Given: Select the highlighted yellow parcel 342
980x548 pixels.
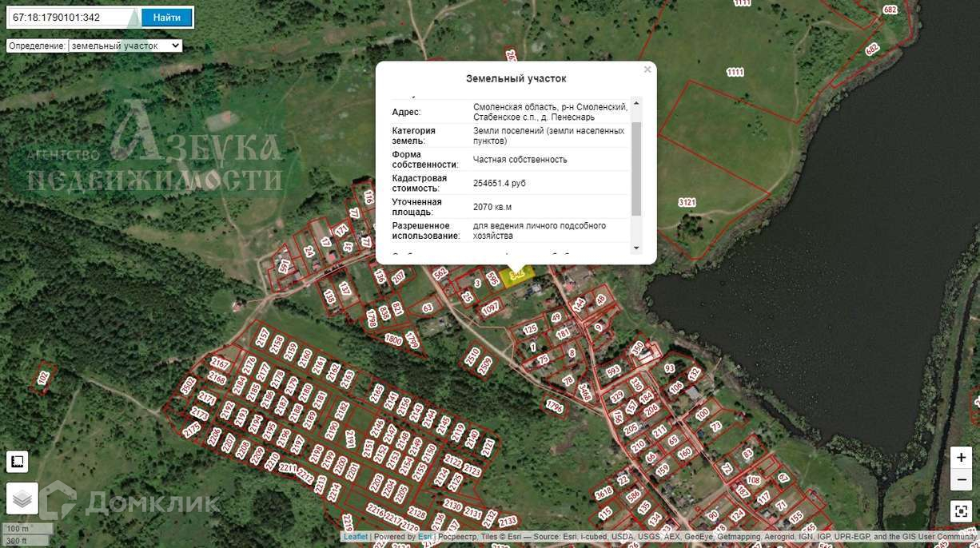Looking at the screenshot, I should (517, 274).
